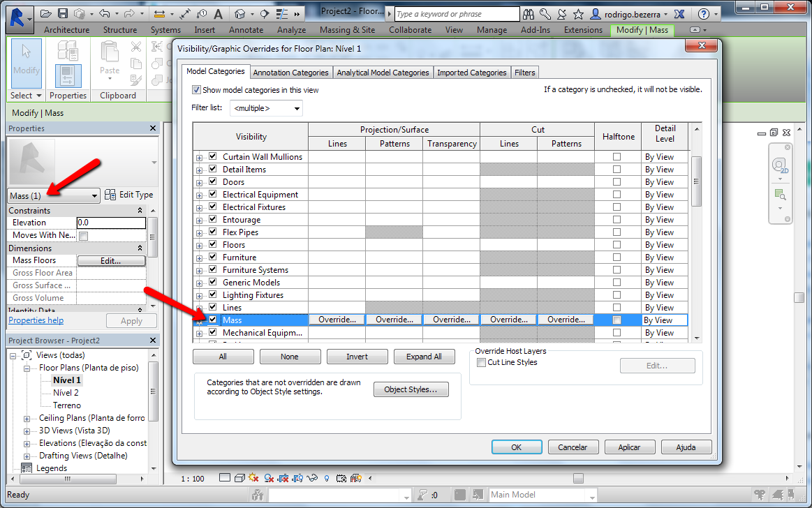Click the Section tool icon

point(265,14)
